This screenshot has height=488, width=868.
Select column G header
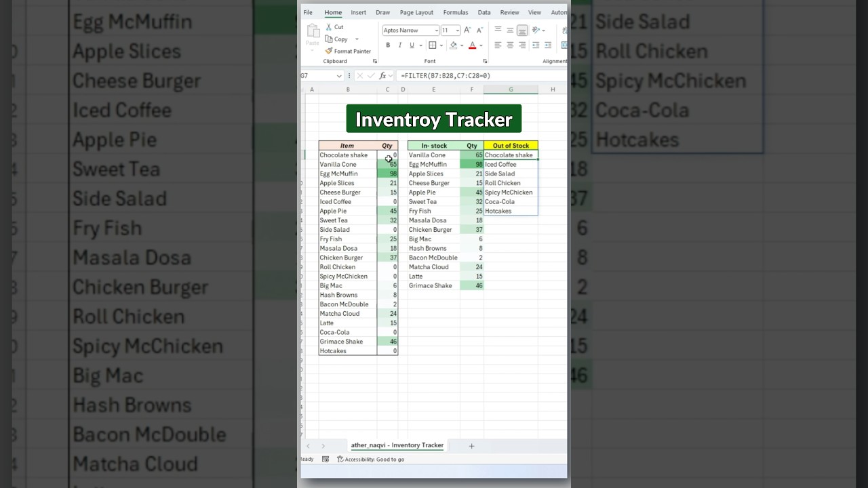(511, 89)
